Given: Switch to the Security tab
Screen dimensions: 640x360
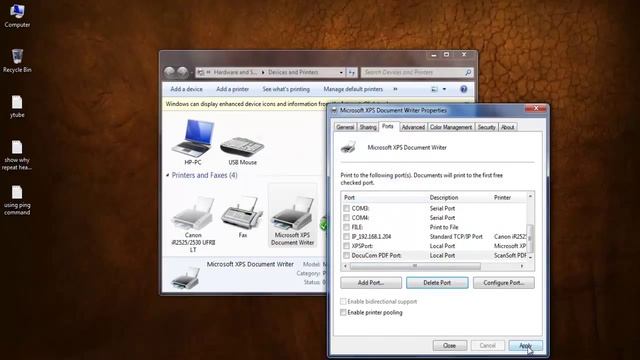Looking at the screenshot, I should point(486,127).
